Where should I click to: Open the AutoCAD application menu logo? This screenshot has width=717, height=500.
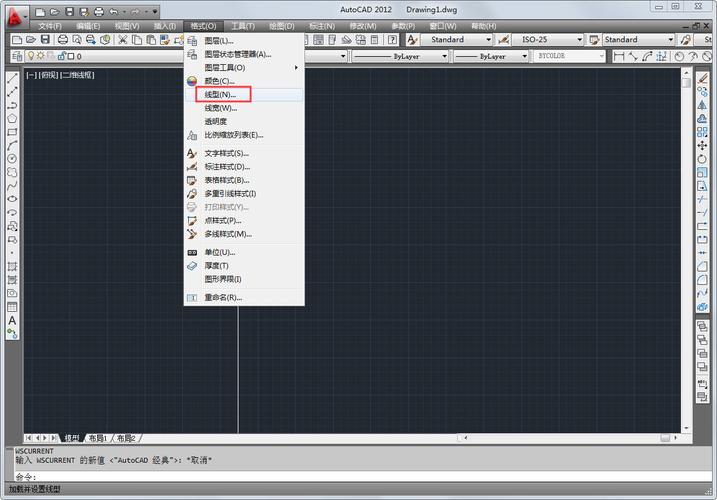point(16,17)
